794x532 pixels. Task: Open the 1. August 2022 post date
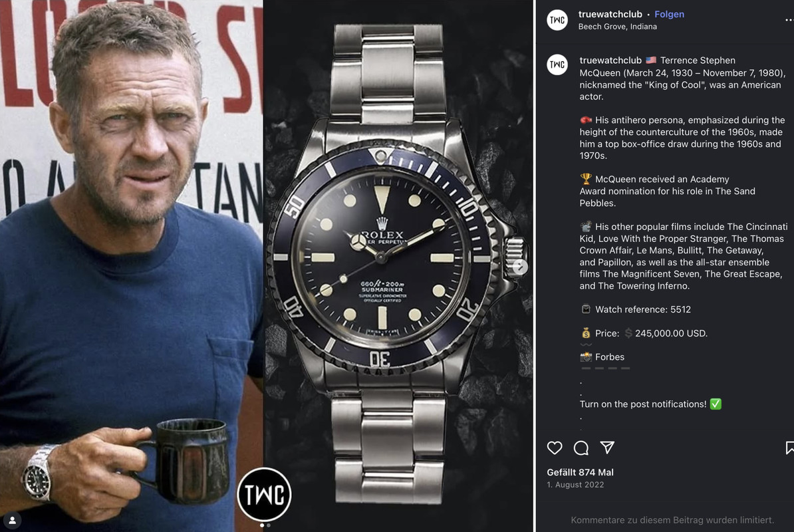click(x=575, y=484)
